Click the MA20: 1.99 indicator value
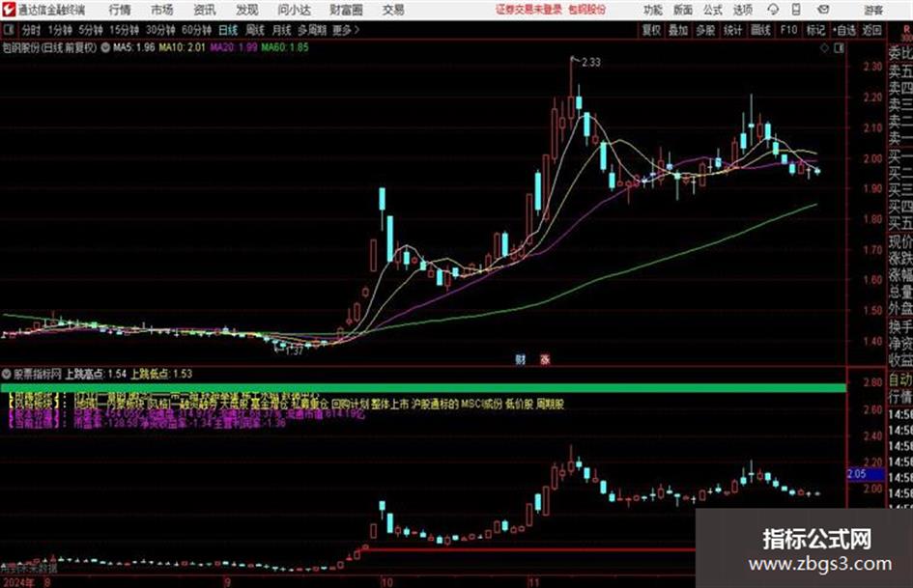 pos(234,47)
